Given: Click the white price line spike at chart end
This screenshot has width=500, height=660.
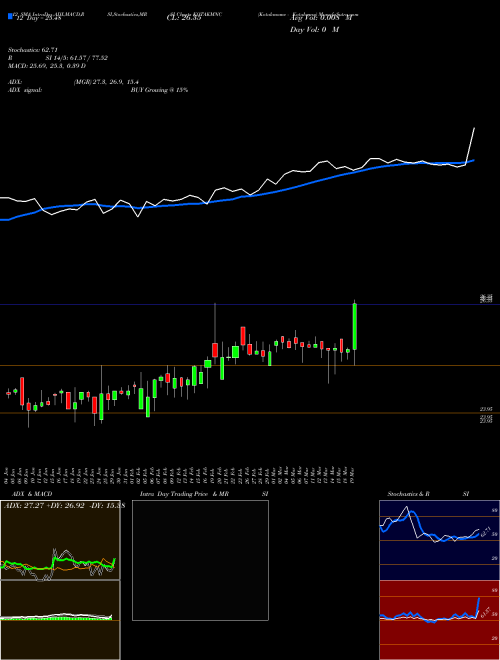Looking at the screenshot, I should tap(471, 145).
